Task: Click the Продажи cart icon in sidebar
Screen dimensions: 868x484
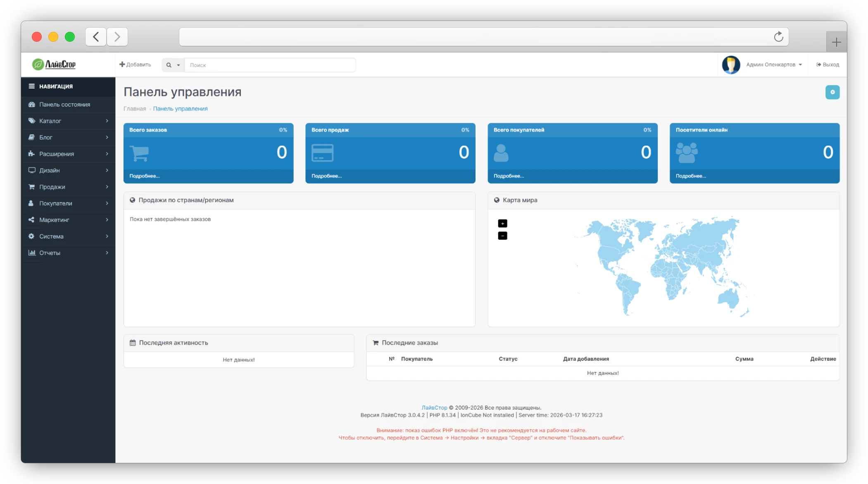Action: coord(31,187)
